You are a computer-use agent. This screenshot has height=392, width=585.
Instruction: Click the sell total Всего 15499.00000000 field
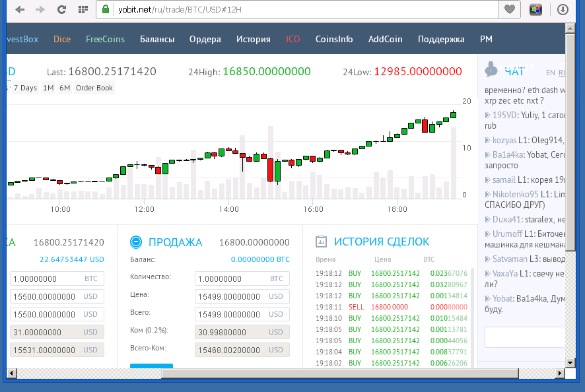(x=242, y=314)
